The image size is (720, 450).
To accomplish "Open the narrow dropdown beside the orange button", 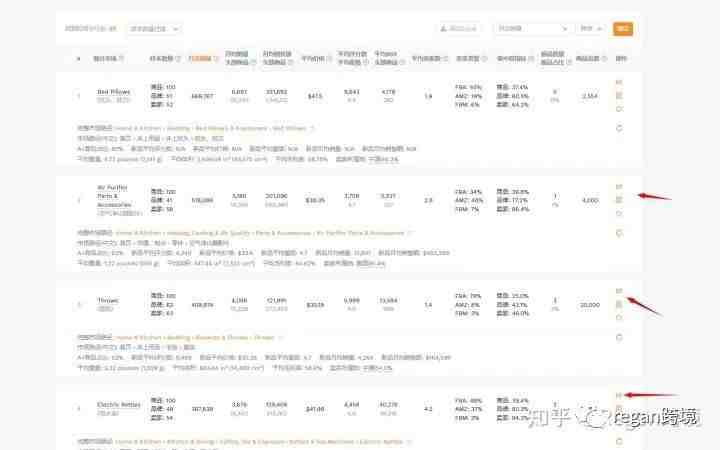I will pos(591,28).
